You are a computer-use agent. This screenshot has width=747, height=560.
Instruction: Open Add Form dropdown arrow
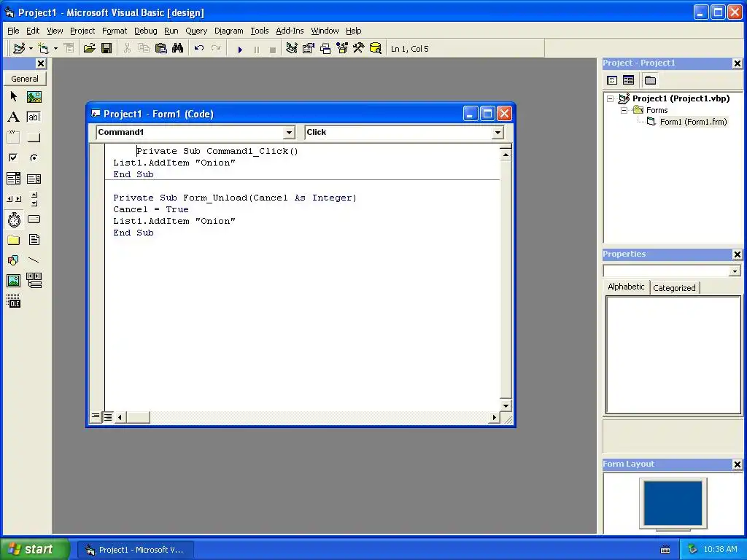[x=55, y=49]
